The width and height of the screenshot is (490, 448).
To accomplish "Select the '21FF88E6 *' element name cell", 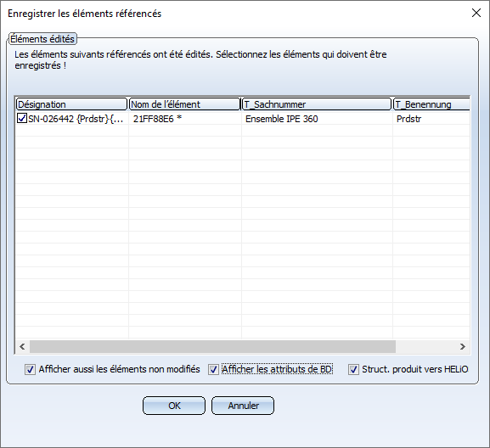I will coord(185,119).
